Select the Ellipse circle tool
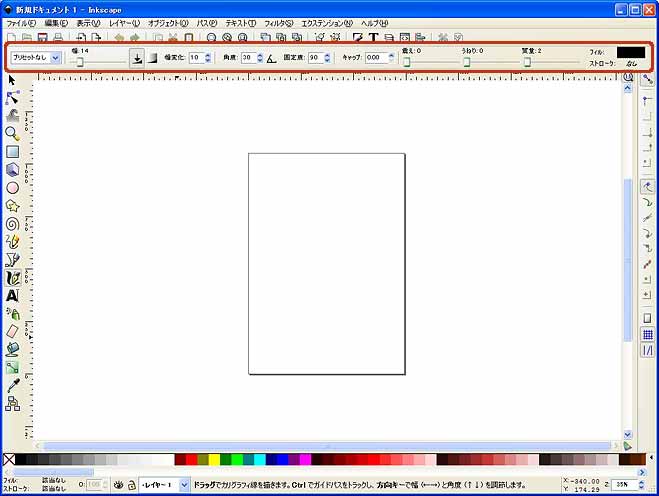 pos(12,187)
